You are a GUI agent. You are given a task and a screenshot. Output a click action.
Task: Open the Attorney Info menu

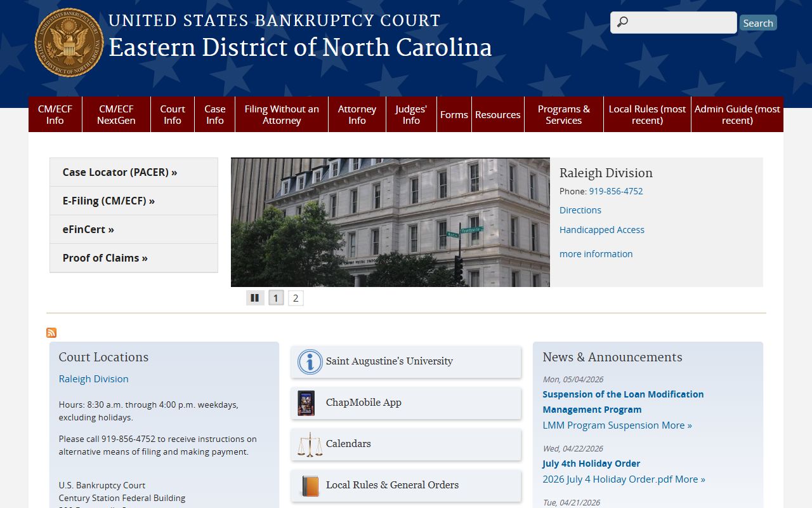point(357,114)
